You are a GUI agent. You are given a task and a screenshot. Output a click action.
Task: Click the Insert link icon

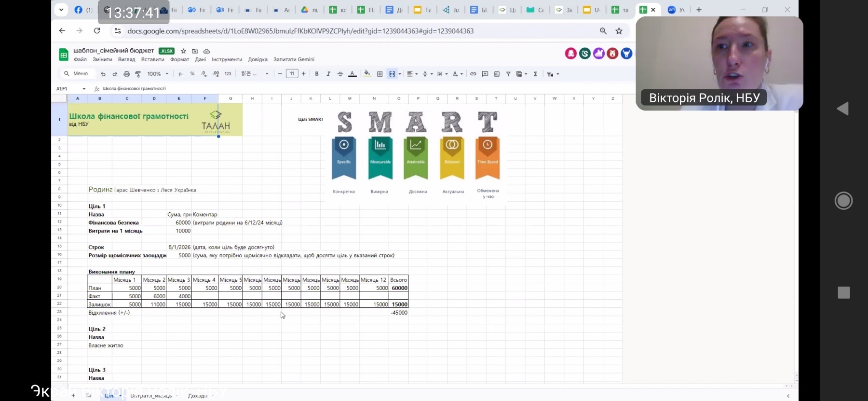point(473,74)
